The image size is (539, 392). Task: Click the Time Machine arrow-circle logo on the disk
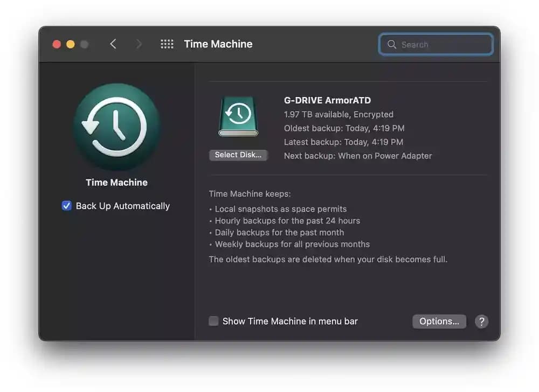pos(238,115)
